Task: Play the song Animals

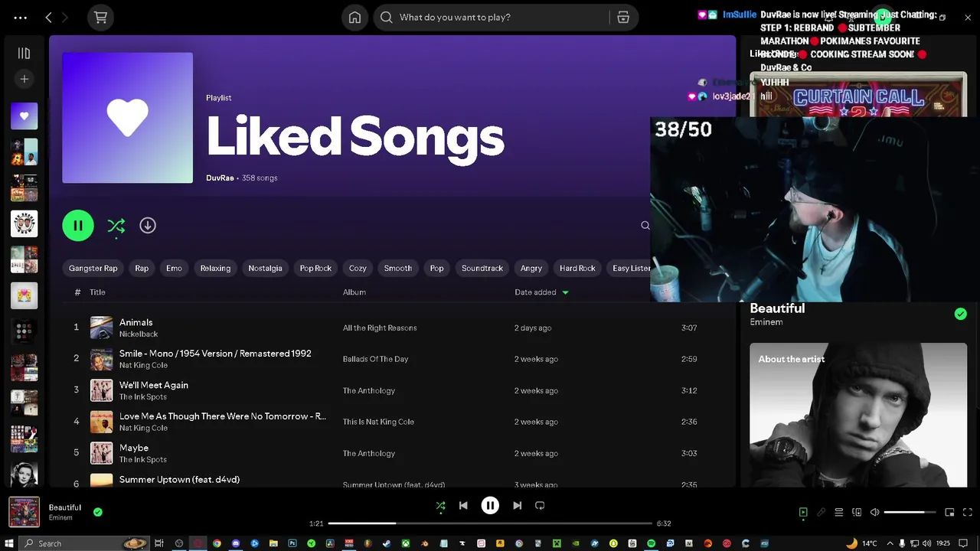Action: (x=136, y=323)
